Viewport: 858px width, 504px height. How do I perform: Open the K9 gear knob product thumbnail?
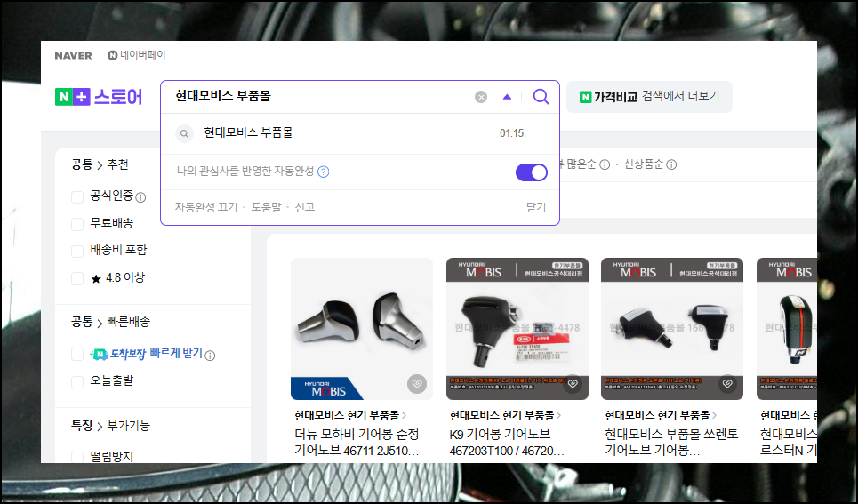coord(517,329)
